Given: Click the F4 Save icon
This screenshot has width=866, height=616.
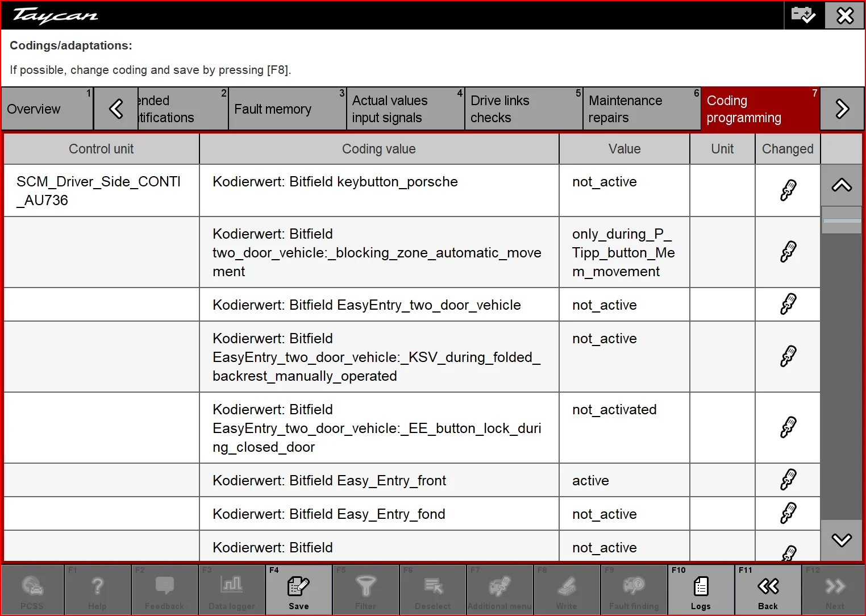Looking at the screenshot, I should click(x=298, y=589).
